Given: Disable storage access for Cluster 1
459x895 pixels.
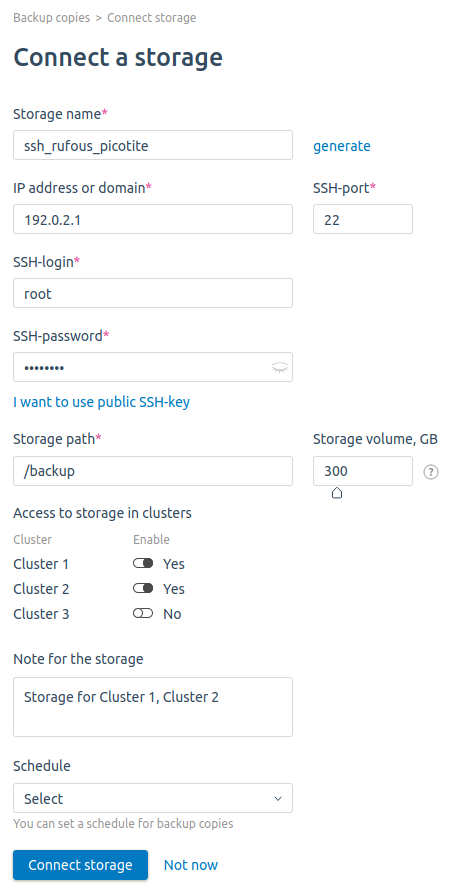Looking at the screenshot, I should 143,564.
